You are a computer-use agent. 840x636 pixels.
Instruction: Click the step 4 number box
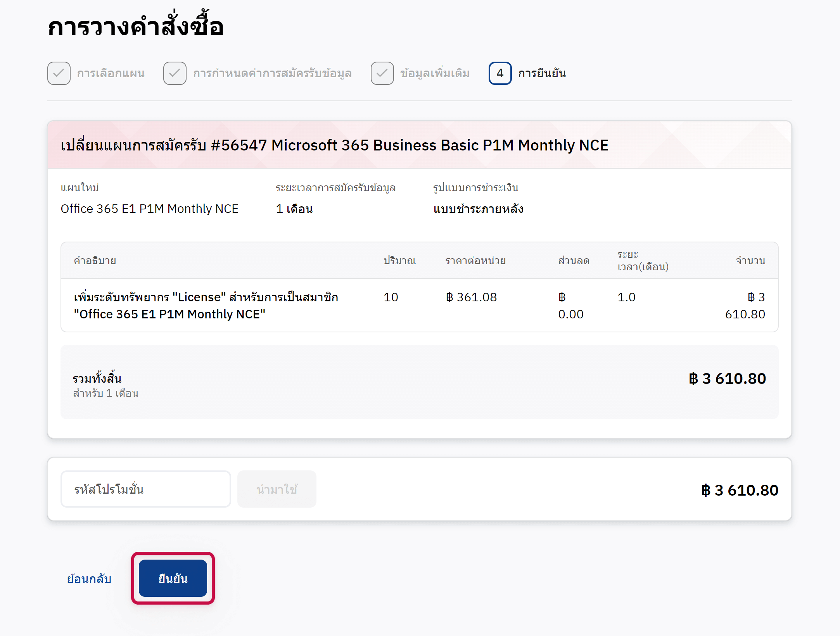[x=500, y=73]
